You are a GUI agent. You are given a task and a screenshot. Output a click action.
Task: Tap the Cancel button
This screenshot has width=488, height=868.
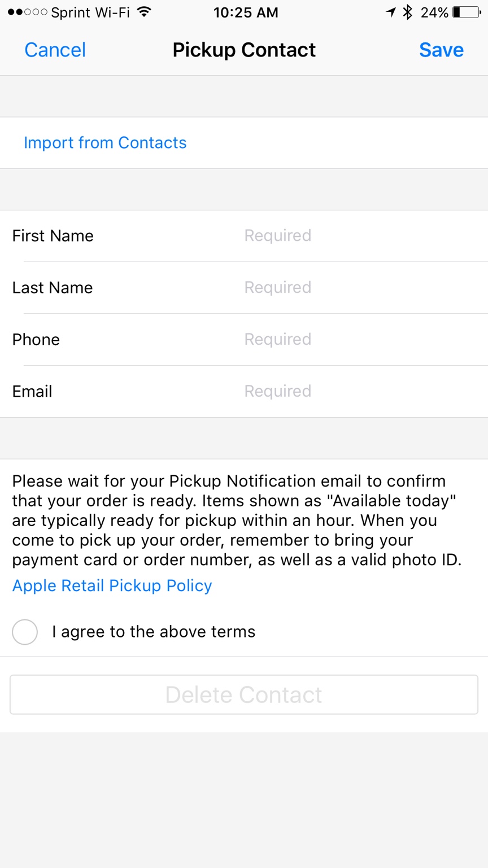pyautogui.click(x=55, y=50)
